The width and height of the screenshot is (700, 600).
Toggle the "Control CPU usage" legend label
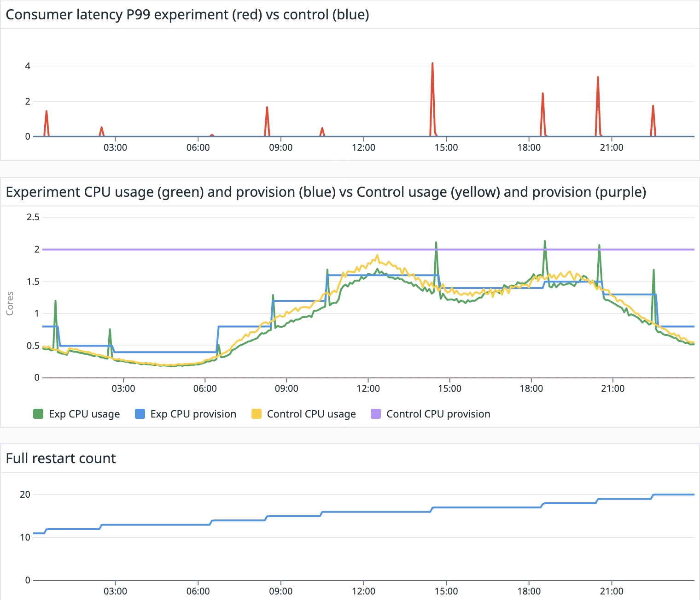pos(311,414)
